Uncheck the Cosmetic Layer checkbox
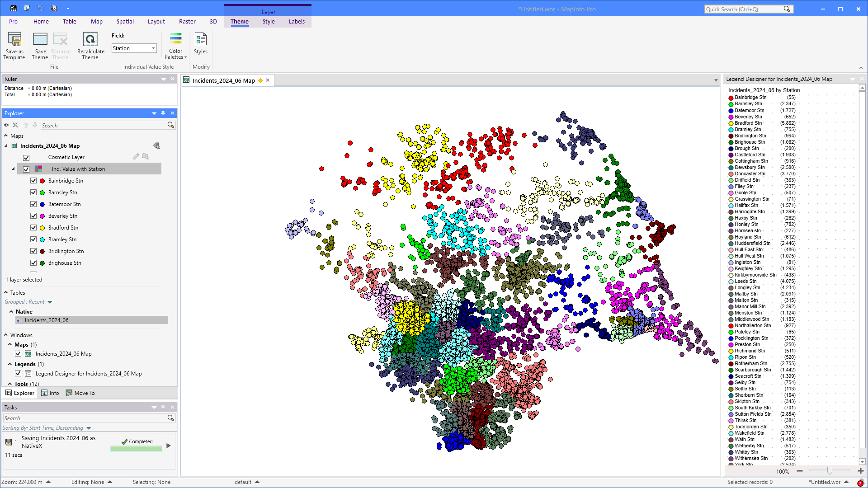 pyautogui.click(x=26, y=158)
